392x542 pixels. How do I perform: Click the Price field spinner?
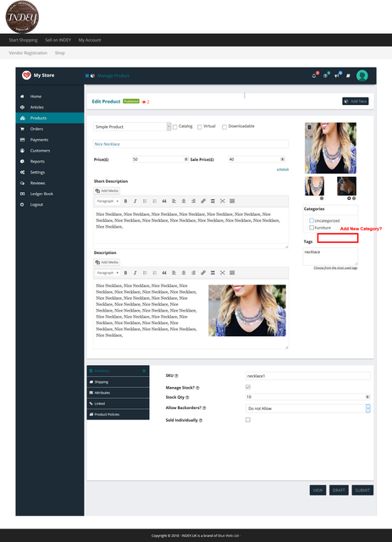186,159
